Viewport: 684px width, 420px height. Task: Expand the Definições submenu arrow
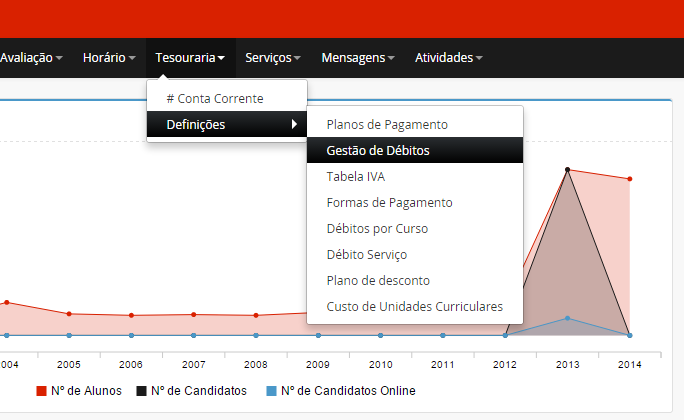pyautogui.click(x=294, y=125)
